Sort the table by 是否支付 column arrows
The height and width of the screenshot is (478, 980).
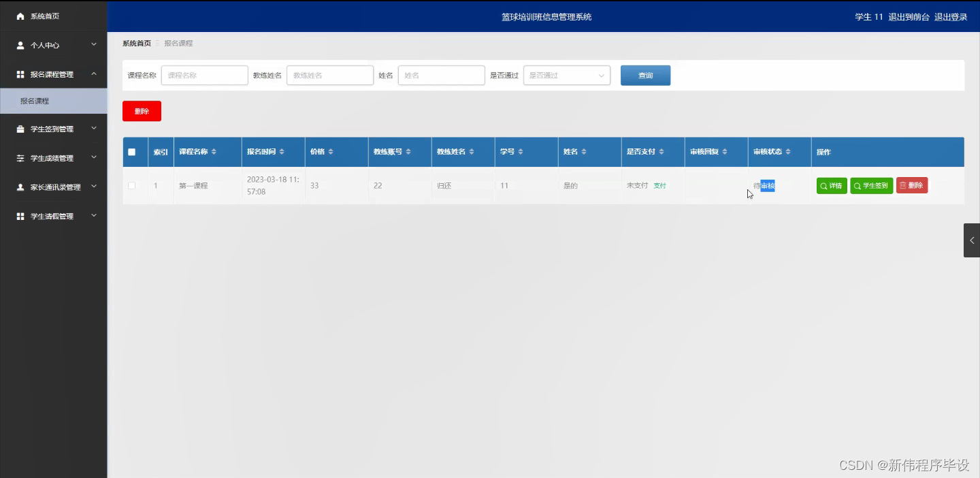(661, 152)
